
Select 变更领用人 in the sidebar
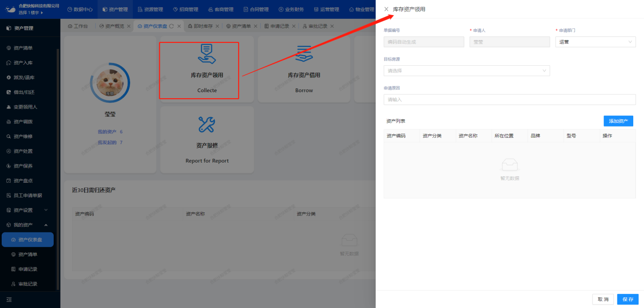(x=25, y=107)
